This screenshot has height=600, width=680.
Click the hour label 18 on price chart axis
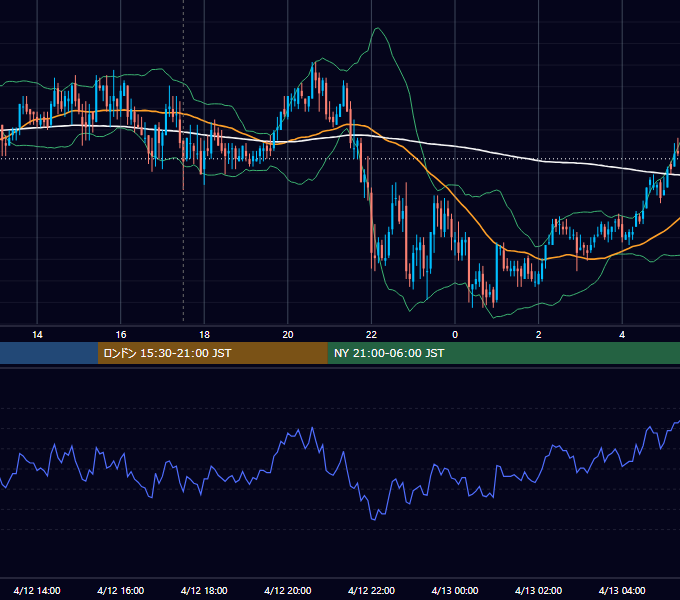tap(204, 334)
